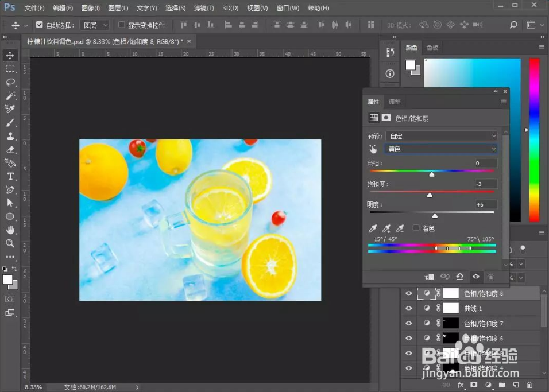This screenshot has width=549, height=392.
Task: Select the Rectangular Marquee tool
Action: pyautogui.click(x=10, y=69)
